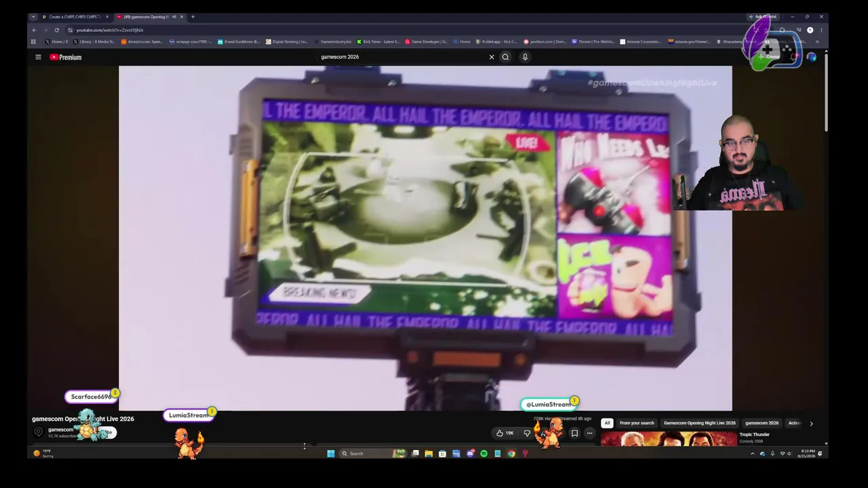Show more bookmarks with the overflow chevron
Screen dimensions: 868x488
(x=817, y=41)
